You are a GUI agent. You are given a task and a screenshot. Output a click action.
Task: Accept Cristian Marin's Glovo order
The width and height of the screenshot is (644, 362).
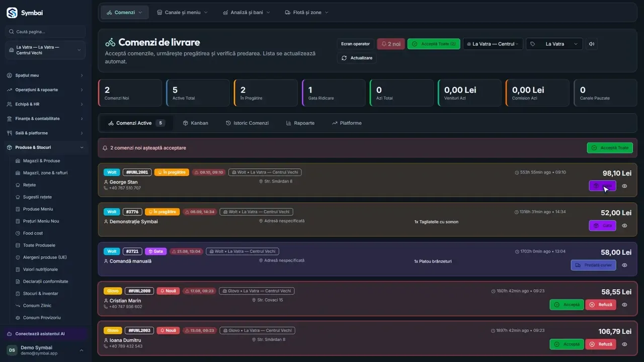pos(567,305)
